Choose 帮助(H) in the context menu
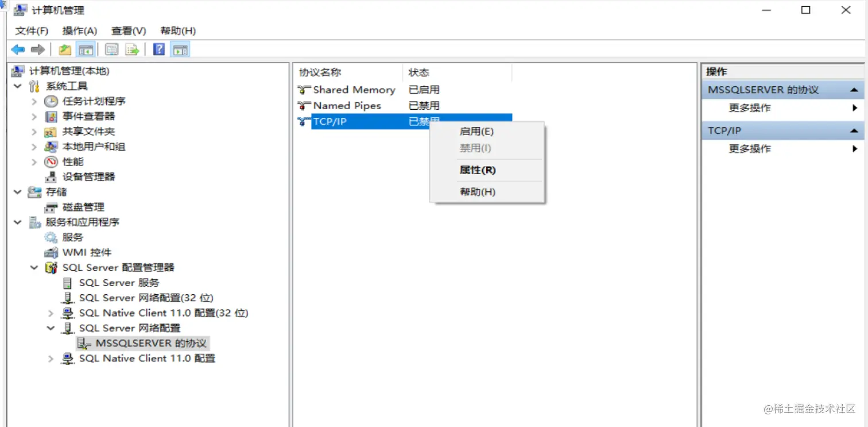Viewport: 868px width, 427px height. point(487,192)
